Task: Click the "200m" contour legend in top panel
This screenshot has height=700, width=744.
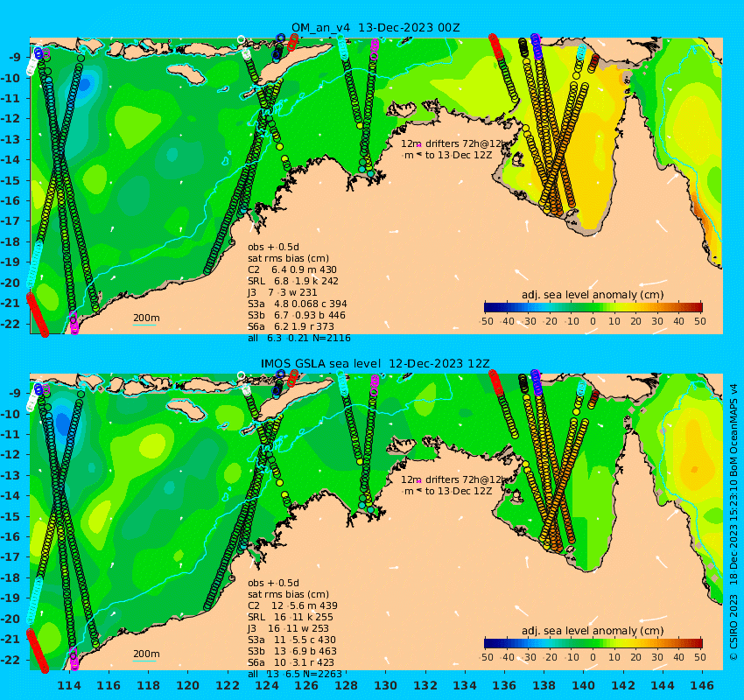Action: (x=146, y=318)
